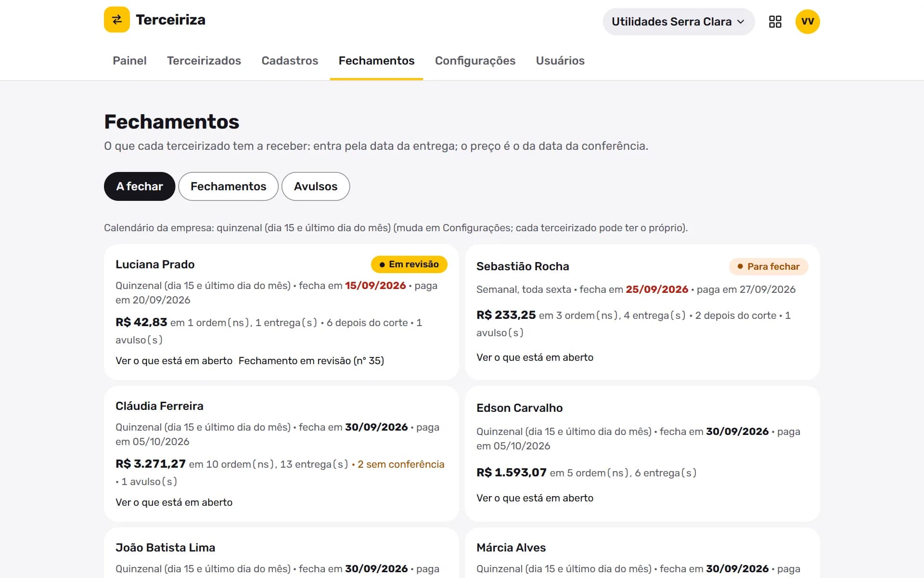This screenshot has height=578, width=924.
Task: Click the R$ 233,25 amount
Action: pyautogui.click(x=506, y=315)
